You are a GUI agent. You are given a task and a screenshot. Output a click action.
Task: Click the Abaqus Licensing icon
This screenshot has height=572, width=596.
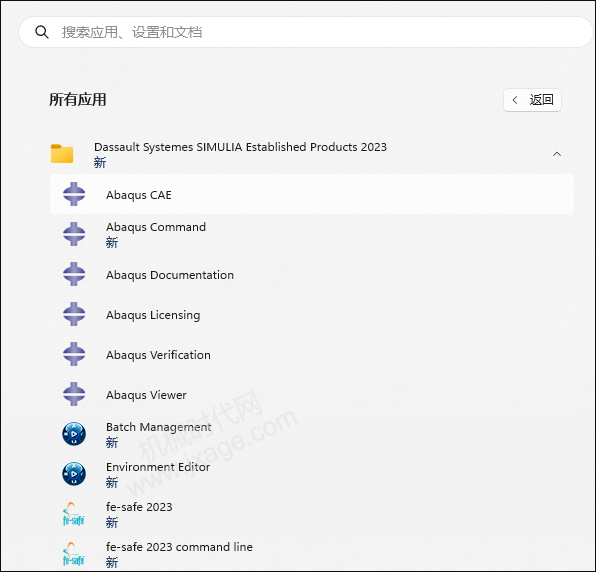pos(74,314)
